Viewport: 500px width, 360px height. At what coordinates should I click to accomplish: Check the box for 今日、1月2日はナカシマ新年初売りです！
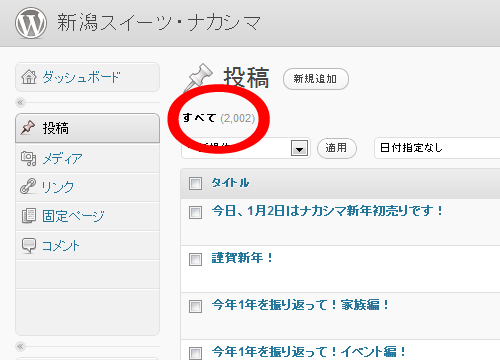pyautogui.click(x=195, y=212)
